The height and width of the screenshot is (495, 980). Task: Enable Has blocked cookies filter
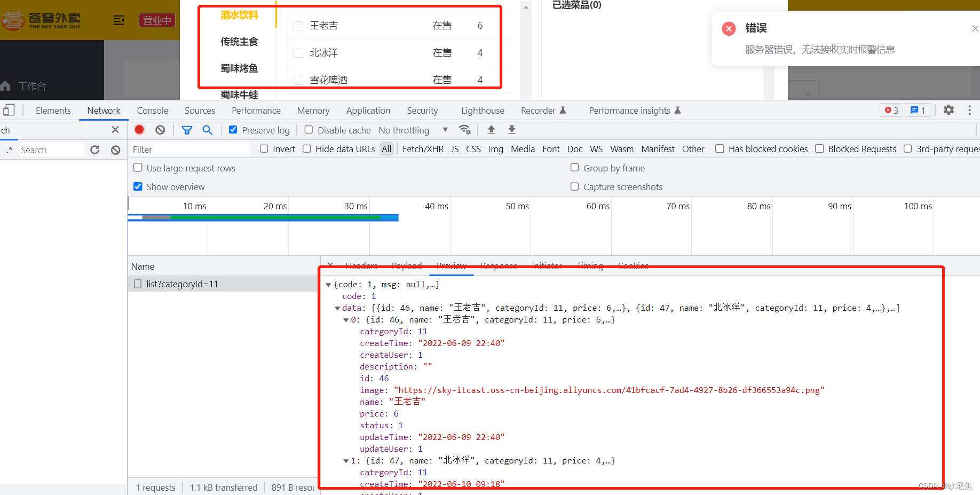[720, 149]
